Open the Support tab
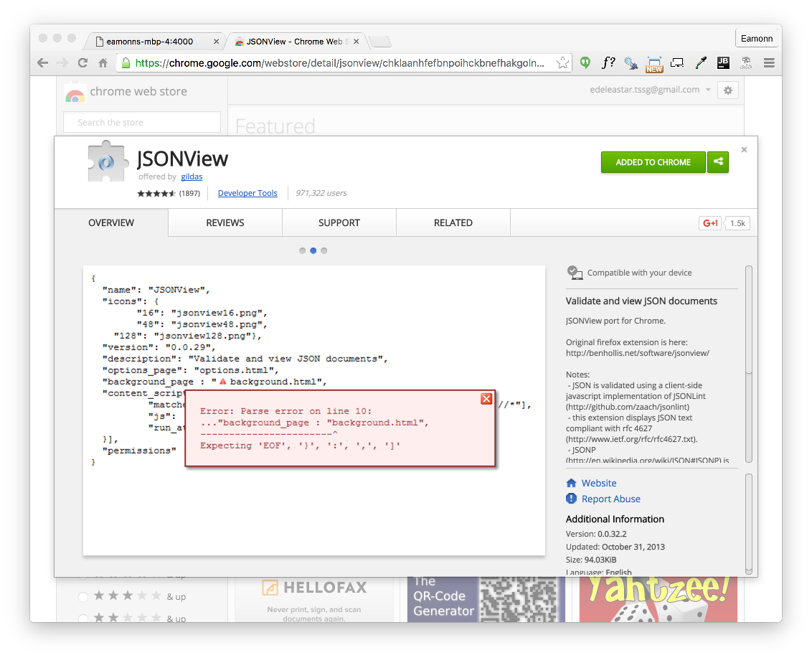The image size is (812, 658). [339, 223]
